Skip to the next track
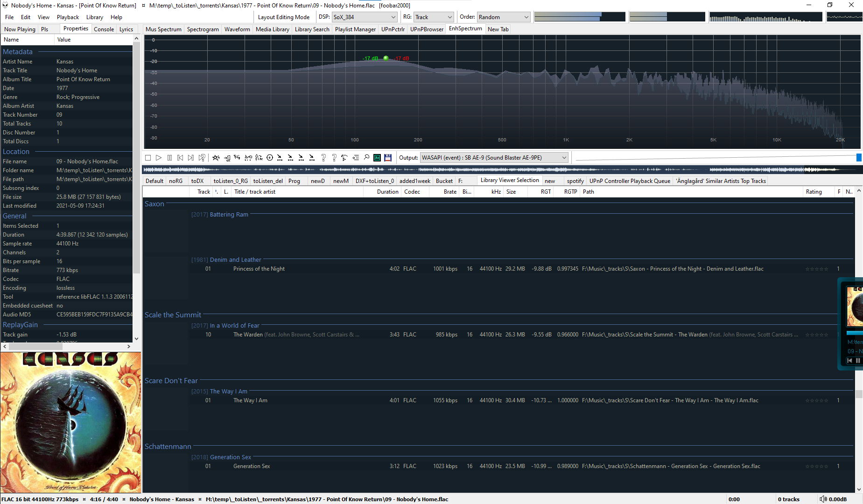This screenshot has height=504, width=863. click(x=191, y=158)
